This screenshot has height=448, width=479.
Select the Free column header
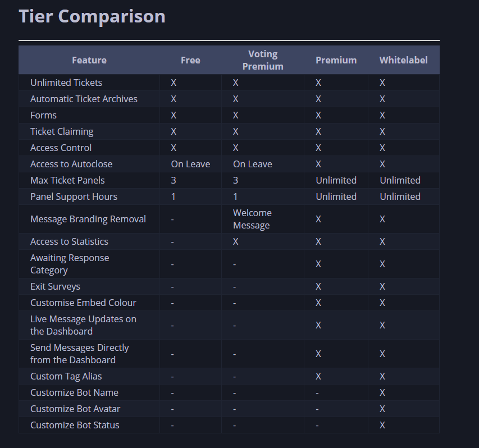pyautogui.click(x=190, y=60)
